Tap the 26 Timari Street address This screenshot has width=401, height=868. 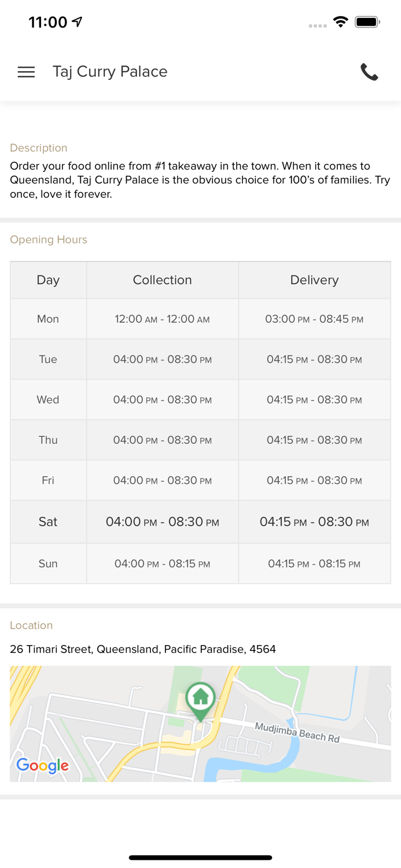143,649
